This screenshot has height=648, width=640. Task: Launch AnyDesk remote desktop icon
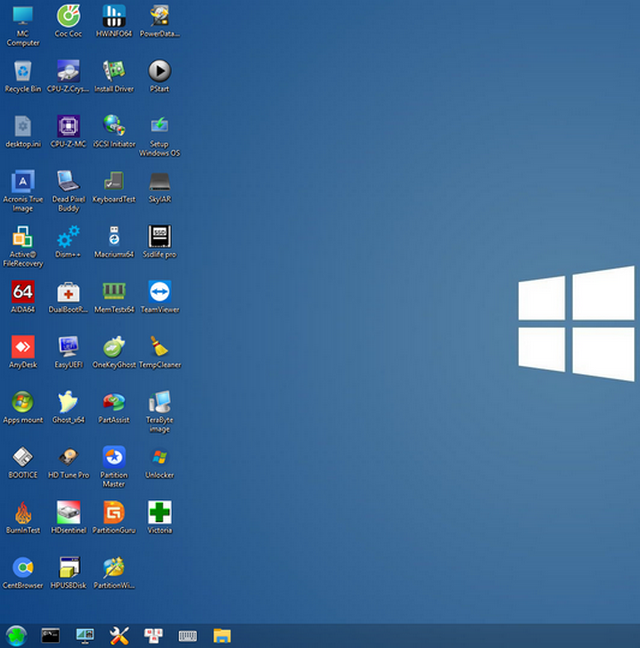pos(23,352)
